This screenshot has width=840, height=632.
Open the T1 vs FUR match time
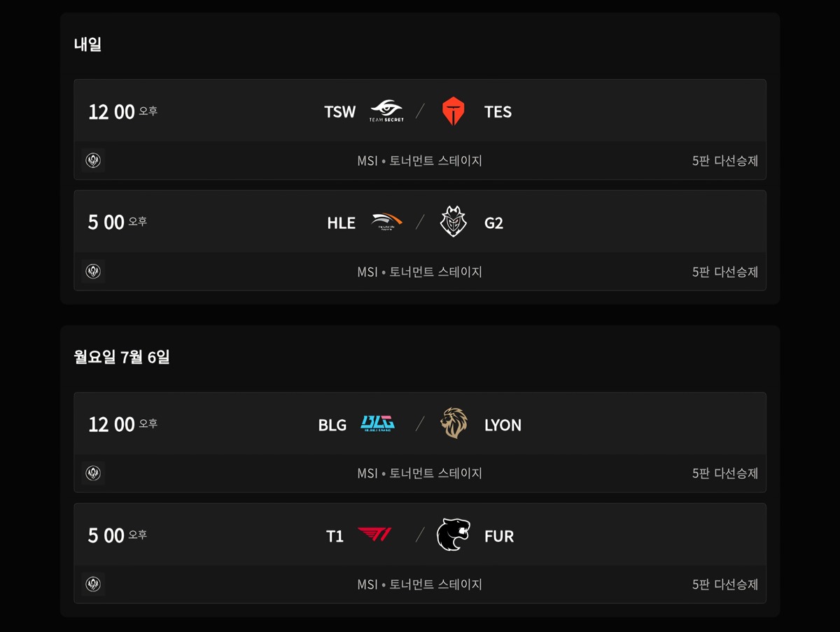(117, 535)
